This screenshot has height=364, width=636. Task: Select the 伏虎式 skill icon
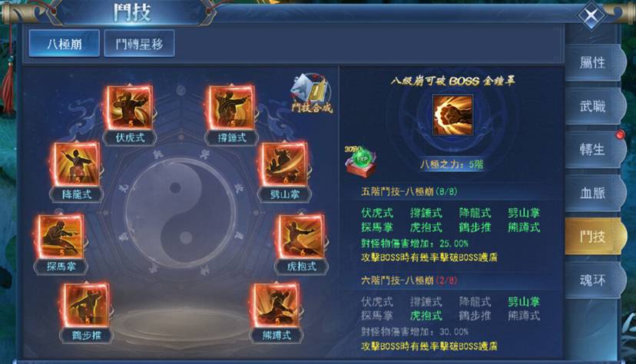[129, 108]
